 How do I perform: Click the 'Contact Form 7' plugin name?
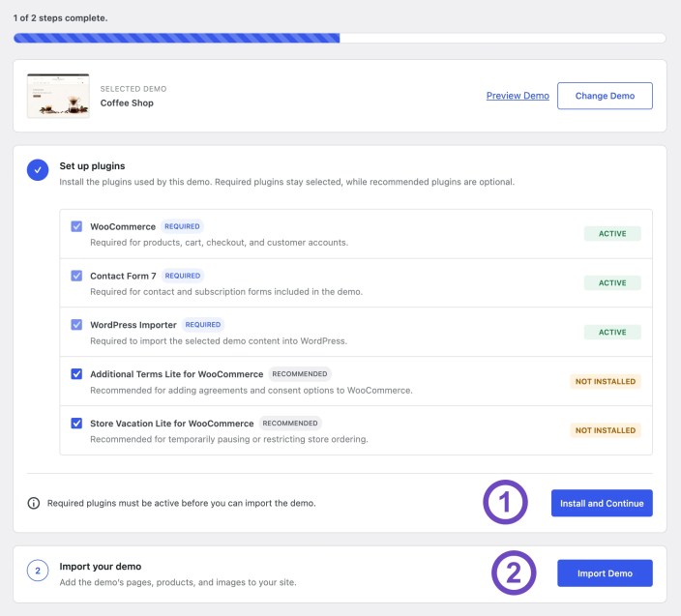(x=123, y=276)
